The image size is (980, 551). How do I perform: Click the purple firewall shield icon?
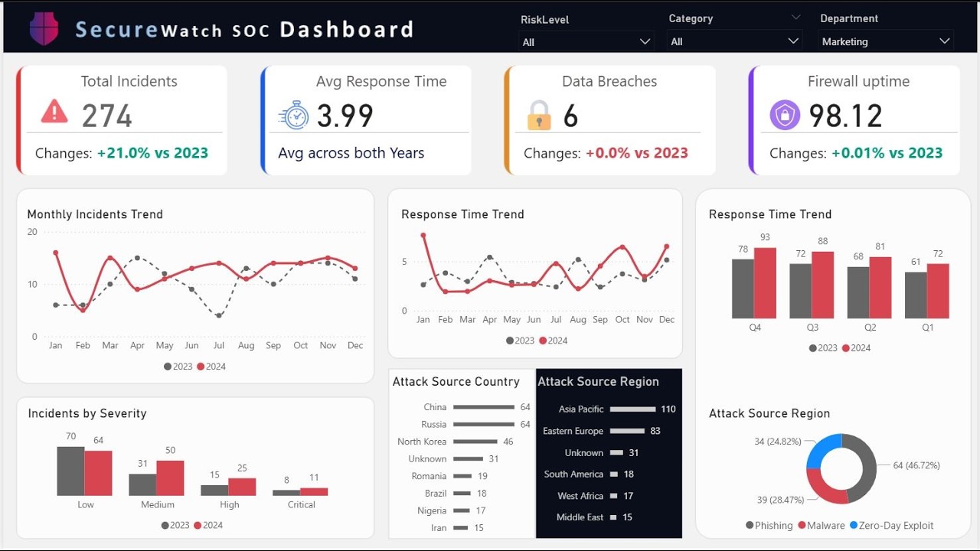point(785,116)
